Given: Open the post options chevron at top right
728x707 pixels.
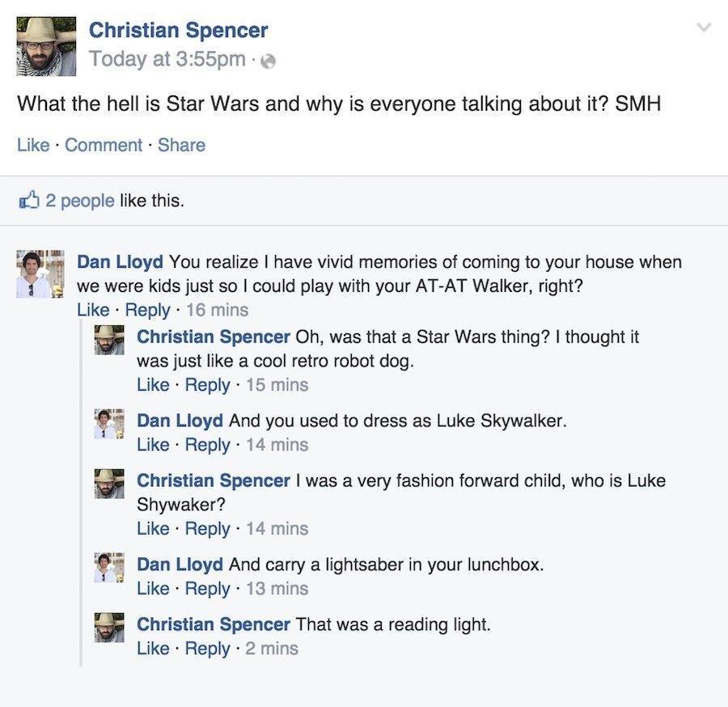Looking at the screenshot, I should pyautogui.click(x=700, y=26).
